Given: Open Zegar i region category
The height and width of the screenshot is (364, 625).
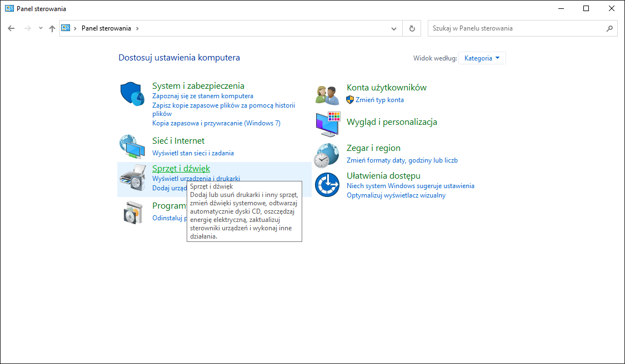Looking at the screenshot, I should coord(373,148).
